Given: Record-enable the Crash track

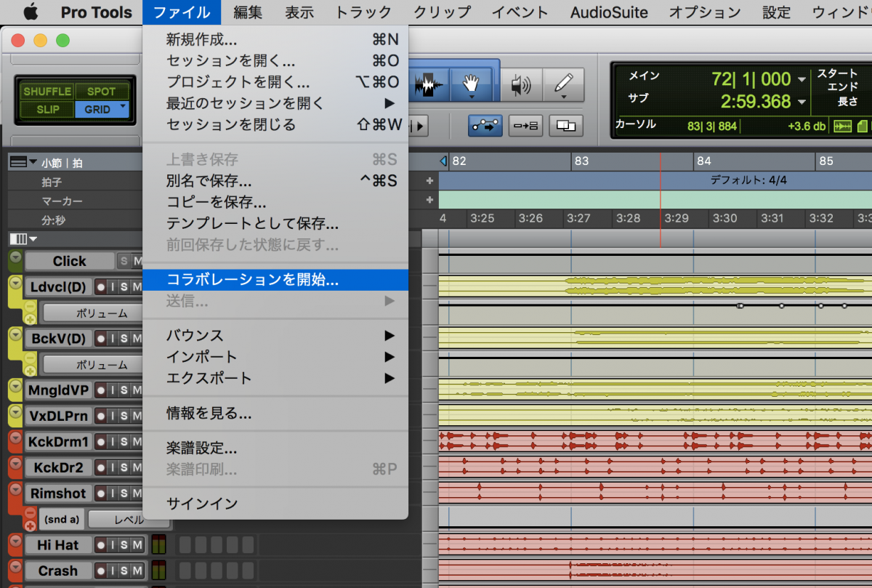Looking at the screenshot, I should click(x=100, y=571).
